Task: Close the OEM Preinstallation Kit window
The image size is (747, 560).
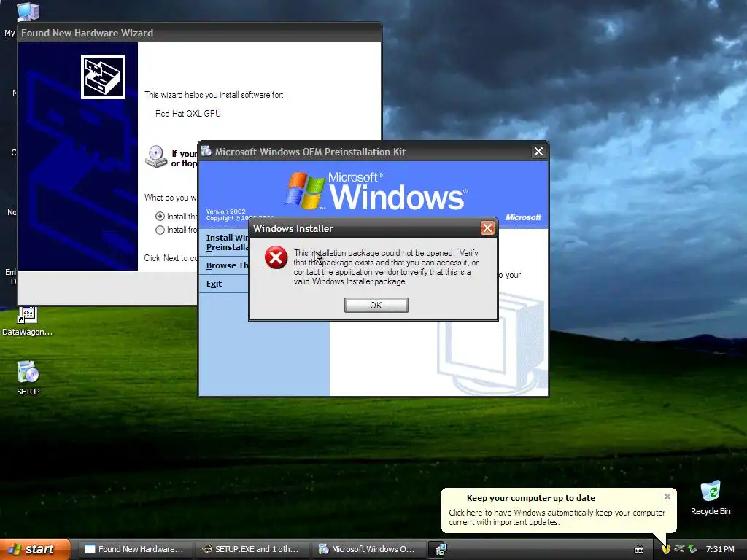Action: pos(538,152)
